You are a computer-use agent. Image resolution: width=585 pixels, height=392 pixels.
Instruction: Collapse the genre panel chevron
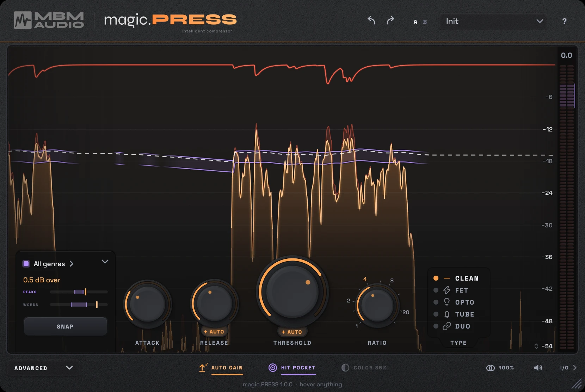click(105, 262)
